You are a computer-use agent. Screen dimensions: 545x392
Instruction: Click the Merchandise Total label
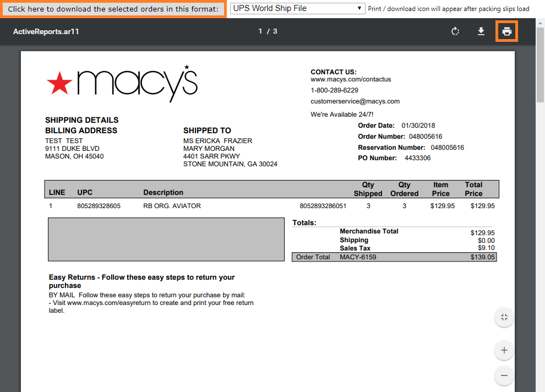coord(369,231)
